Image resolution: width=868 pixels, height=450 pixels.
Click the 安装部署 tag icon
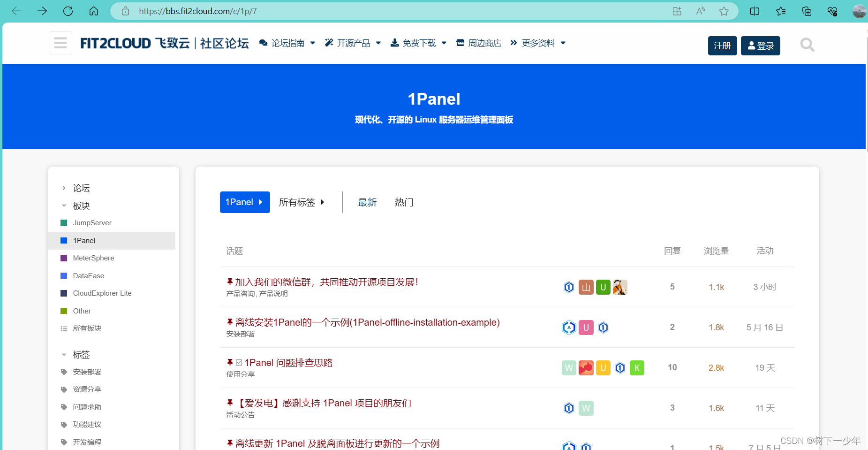pos(64,372)
